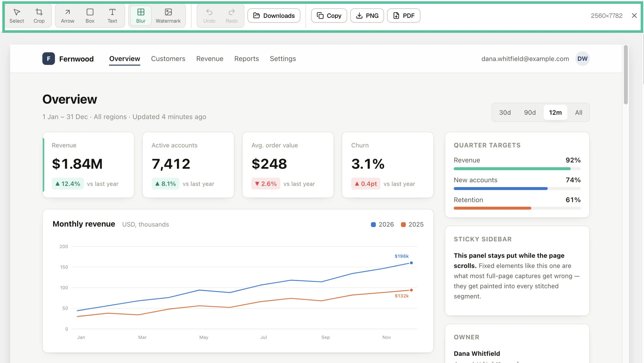Export the capture as PNG
Viewport: 644px width, 363px height.
[x=367, y=16]
